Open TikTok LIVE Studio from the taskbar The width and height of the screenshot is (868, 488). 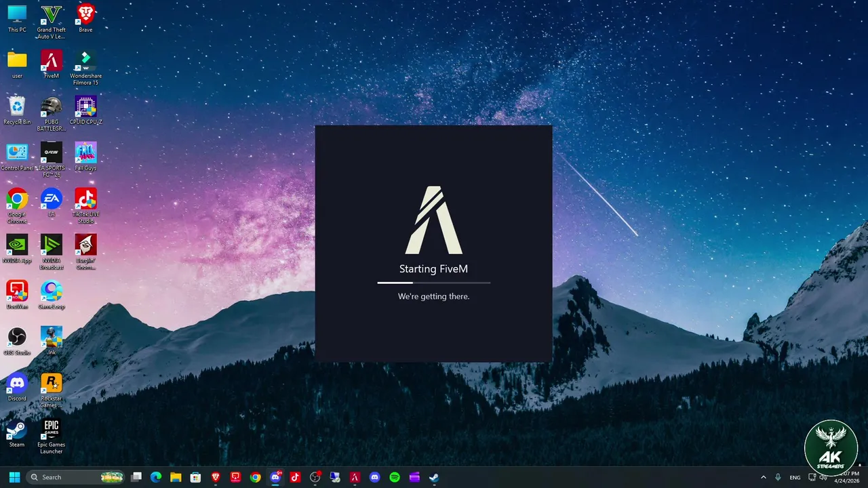295,477
